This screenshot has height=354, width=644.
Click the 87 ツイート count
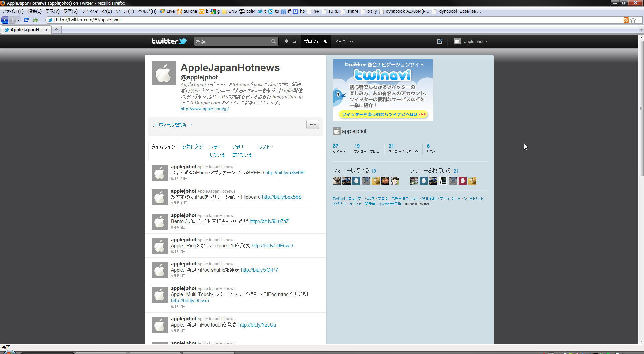pos(339,149)
